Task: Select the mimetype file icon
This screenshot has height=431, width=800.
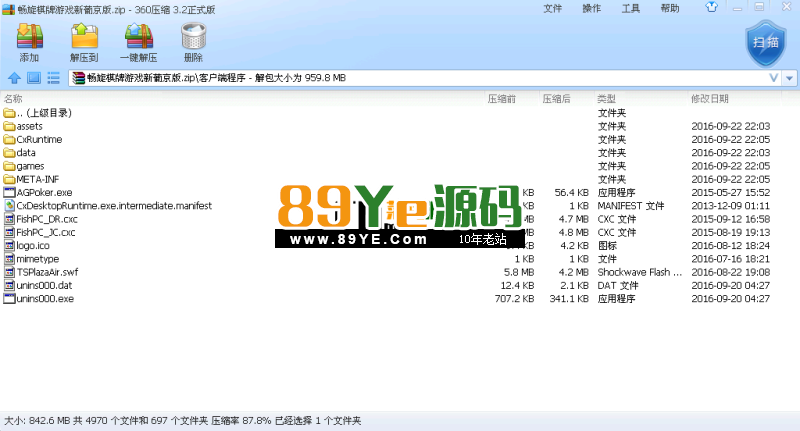Action: click(9, 259)
